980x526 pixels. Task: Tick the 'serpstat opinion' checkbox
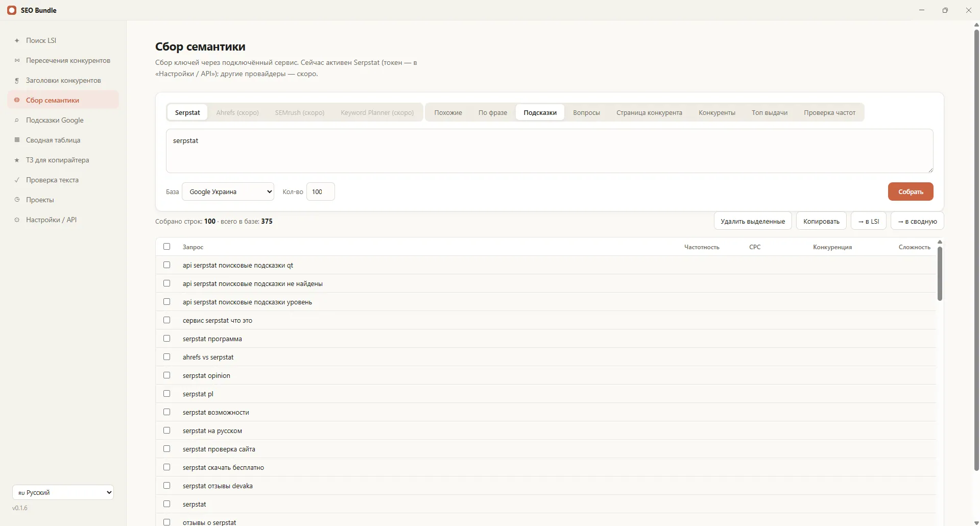[x=166, y=375]
